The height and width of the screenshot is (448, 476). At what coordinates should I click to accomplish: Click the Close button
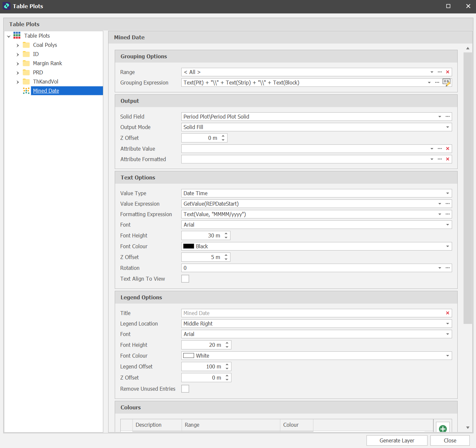tap(450, 440)
